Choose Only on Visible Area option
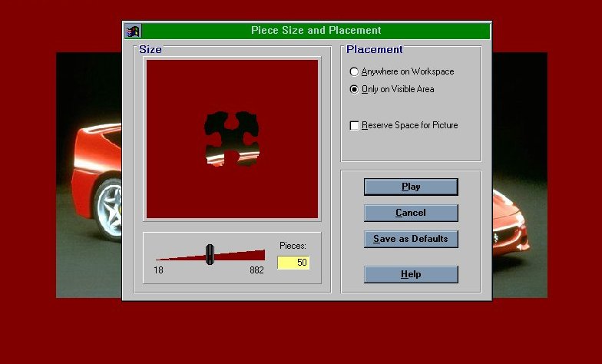This screenshot has width=602, height=364. [x=354, y=89]
